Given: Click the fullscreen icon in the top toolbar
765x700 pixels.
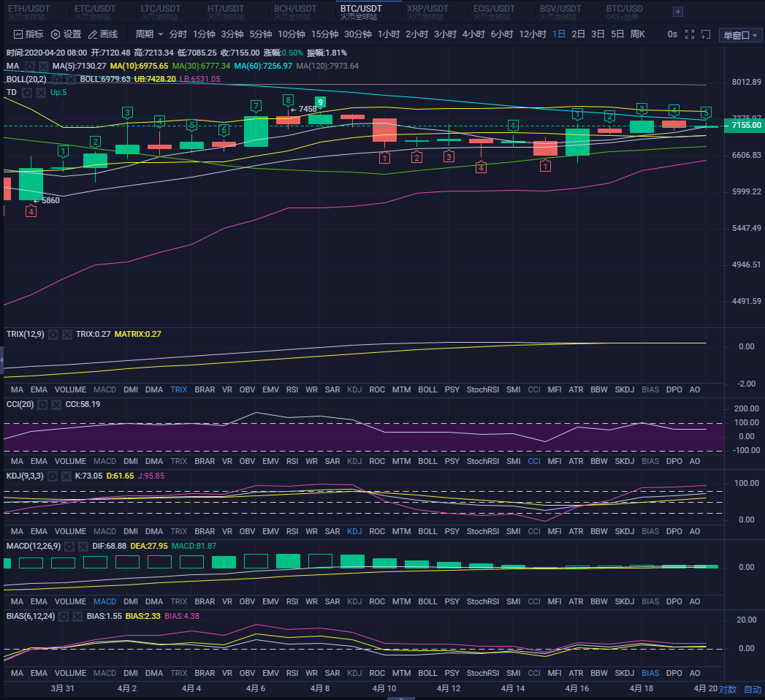Looking at the screenshot, I should tap(688, 34).
